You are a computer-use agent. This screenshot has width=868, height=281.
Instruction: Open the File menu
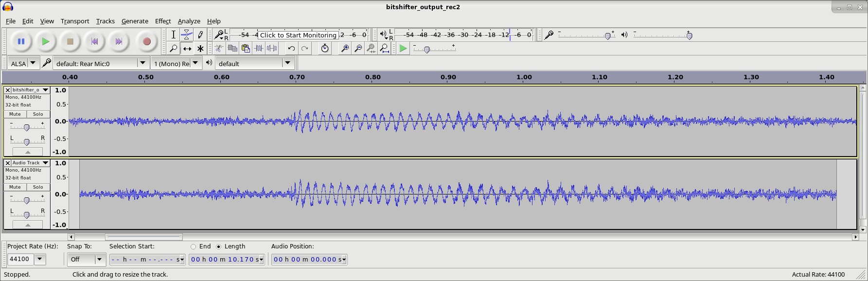point(10,21)
